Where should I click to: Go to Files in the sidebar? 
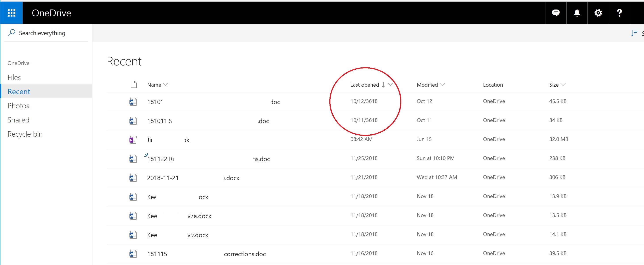click(x=14, y=77)
